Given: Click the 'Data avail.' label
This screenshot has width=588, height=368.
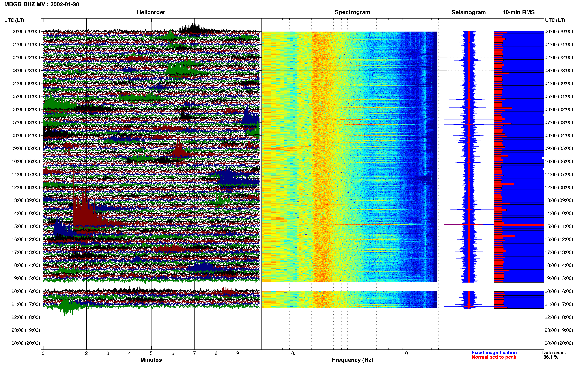Looking at the screenshot, I should [554, 352].
